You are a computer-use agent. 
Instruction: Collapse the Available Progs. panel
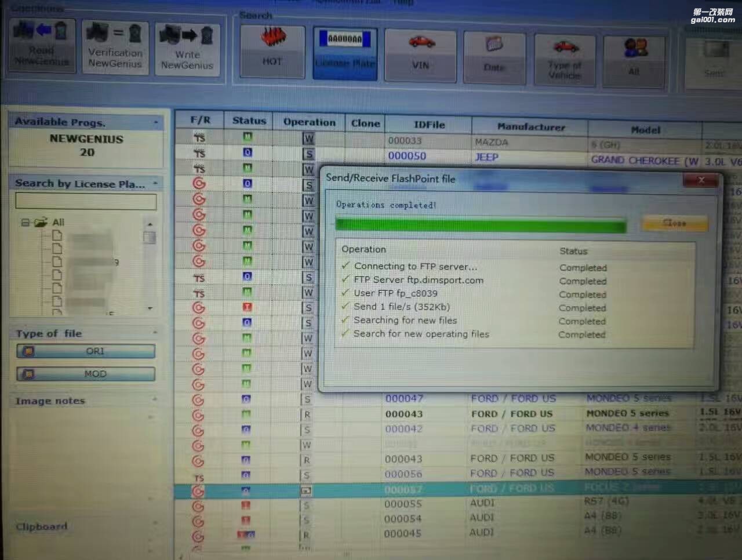pyautogui.click(x=155, y=122)
